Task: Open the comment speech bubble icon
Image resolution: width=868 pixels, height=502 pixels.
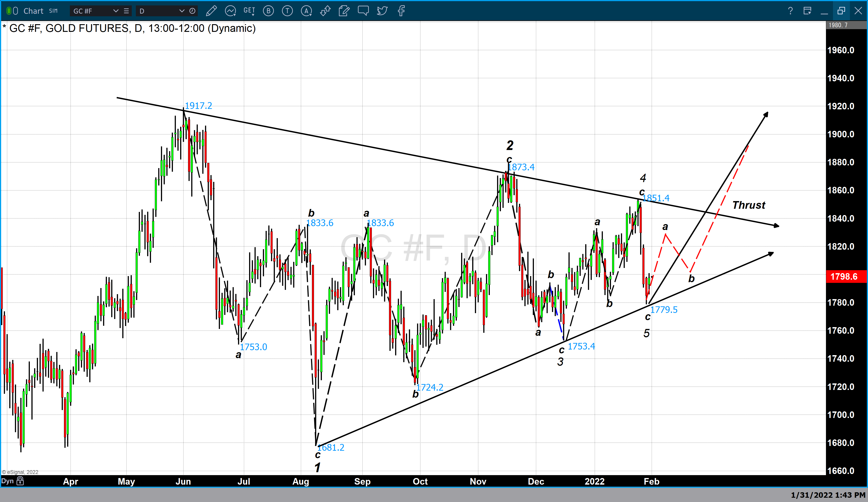Action: (363, 11)
